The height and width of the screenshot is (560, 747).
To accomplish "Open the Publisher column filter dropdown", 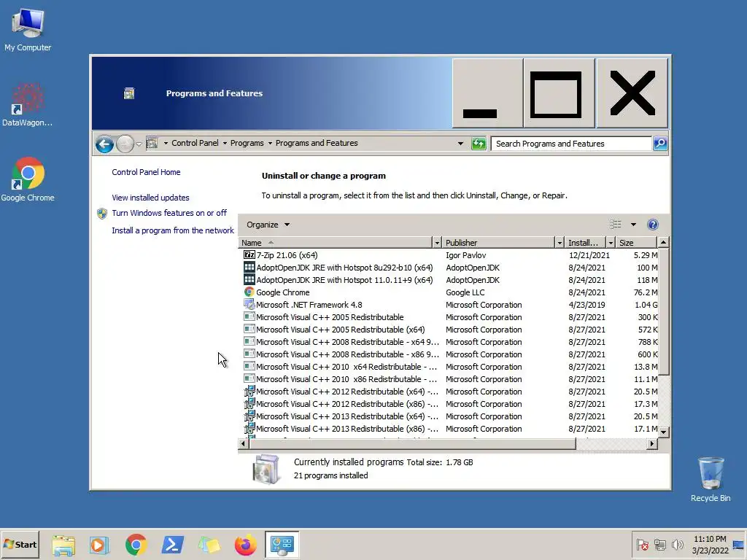I will 560,243.
